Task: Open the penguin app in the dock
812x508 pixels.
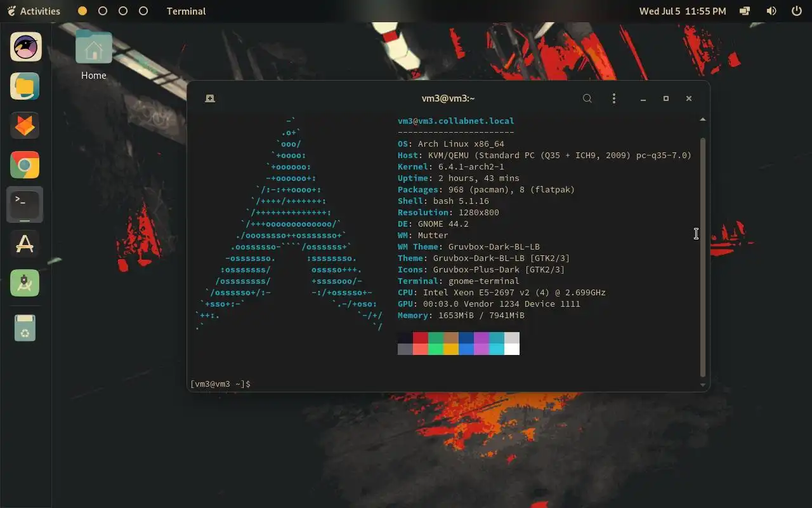Action: point(25,46)
